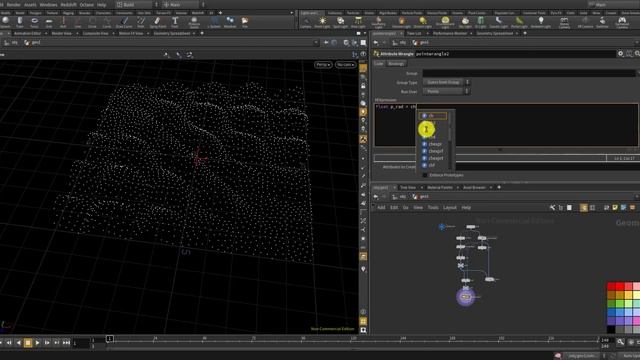The image size is (640, 360).
Task: Open the Main radial menu dropdown
Action: point(184,4)
